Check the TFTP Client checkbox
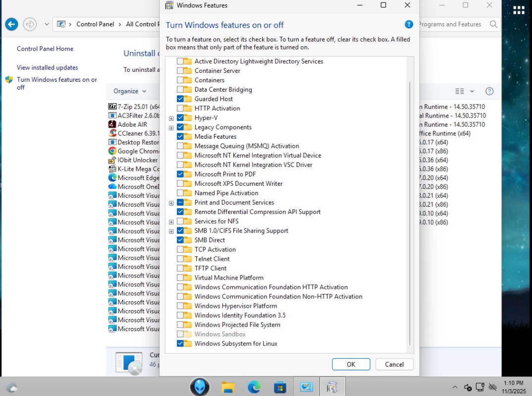 pyautogui.click(x=180, y=268)
